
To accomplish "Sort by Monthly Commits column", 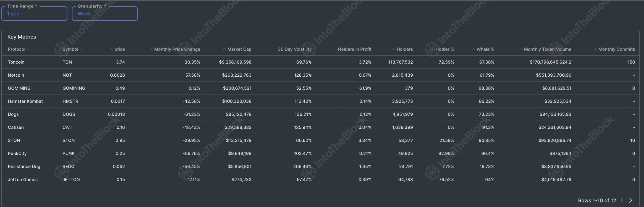I will pos(616,49).
